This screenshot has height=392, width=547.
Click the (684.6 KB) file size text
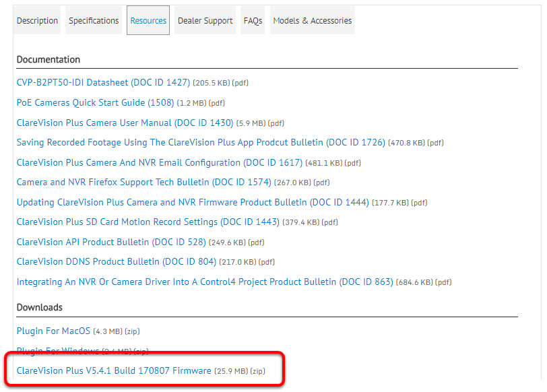coord(414,282)
